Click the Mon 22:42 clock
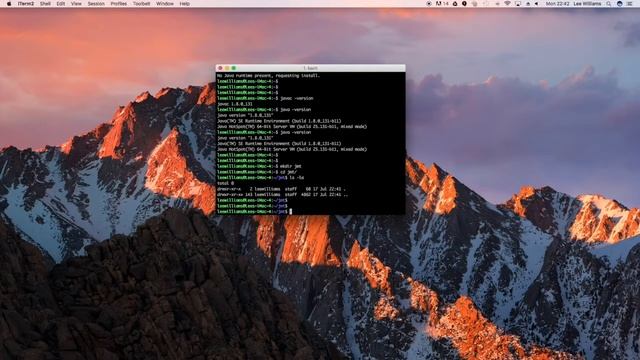The height and width of the screenshot is (360, 640). 557,4
